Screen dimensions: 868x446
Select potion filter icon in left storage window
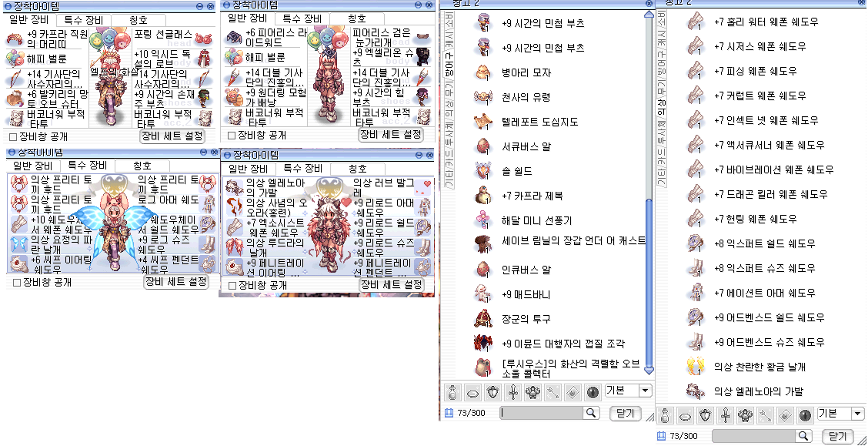tap(452, 392)
